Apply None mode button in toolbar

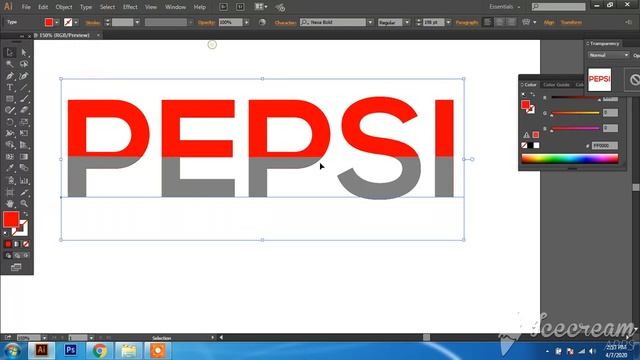point(26,244)
